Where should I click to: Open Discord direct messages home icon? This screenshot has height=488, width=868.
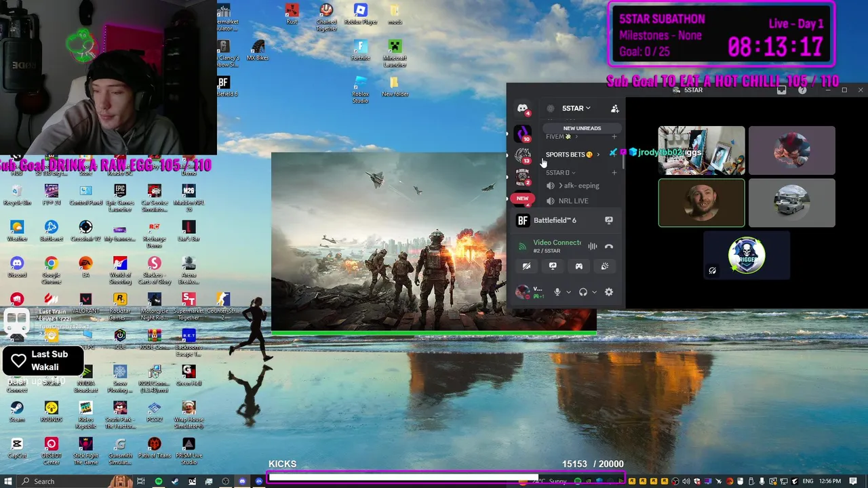point(522,108)
